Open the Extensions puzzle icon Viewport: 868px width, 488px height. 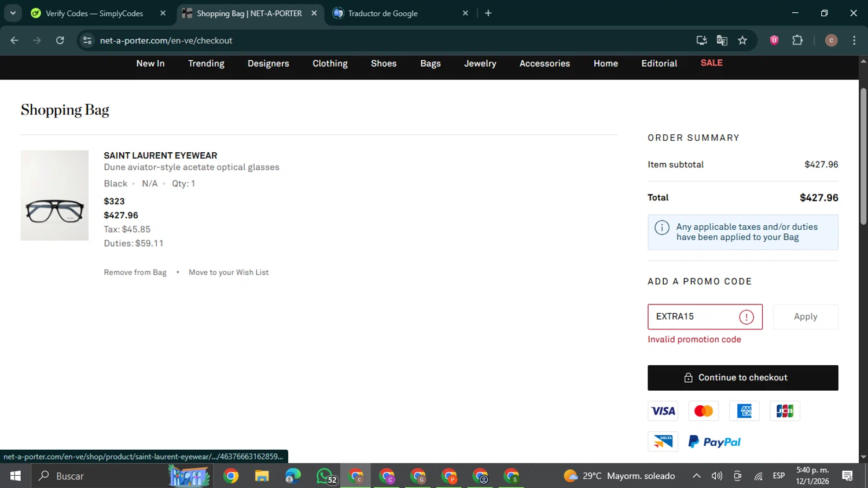(x=797, y=41)
